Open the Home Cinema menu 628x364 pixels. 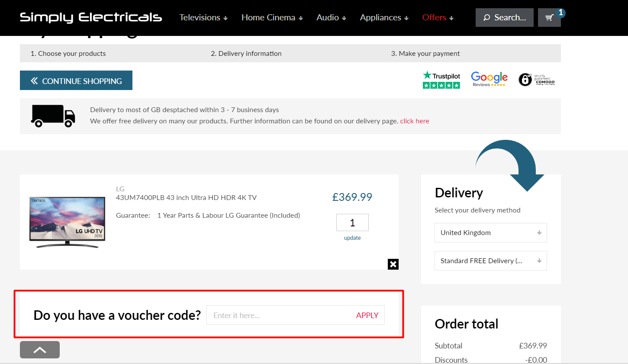click(x=268, y=17)
